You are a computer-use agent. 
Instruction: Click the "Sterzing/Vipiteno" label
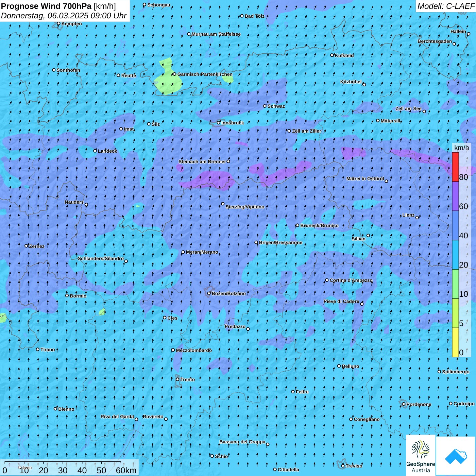[x=245, y=207]
